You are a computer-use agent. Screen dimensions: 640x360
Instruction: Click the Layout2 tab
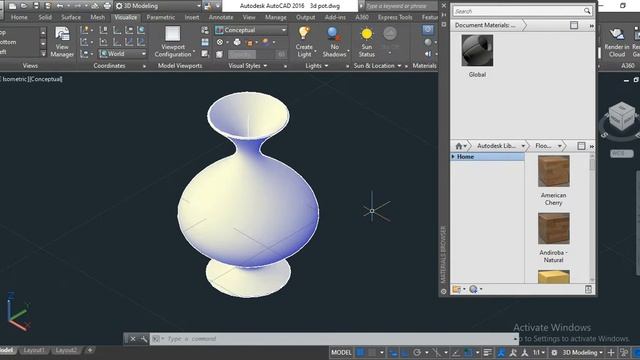(x=66, y=350)
